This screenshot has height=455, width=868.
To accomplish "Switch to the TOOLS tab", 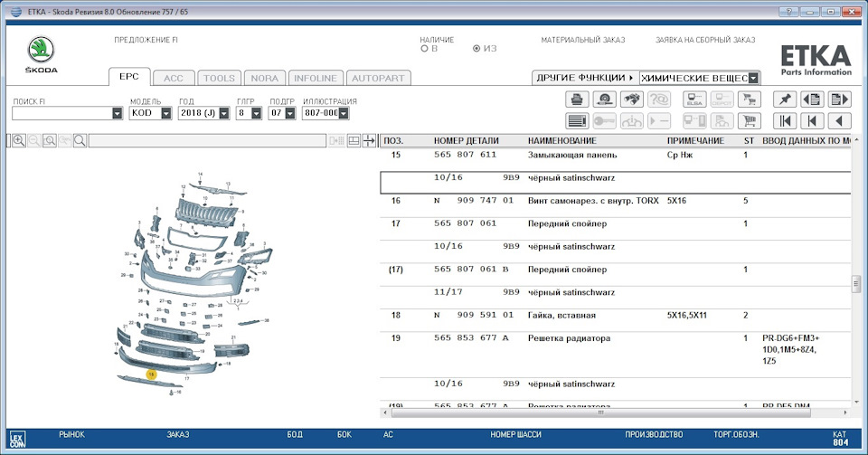I will point(219,78).
